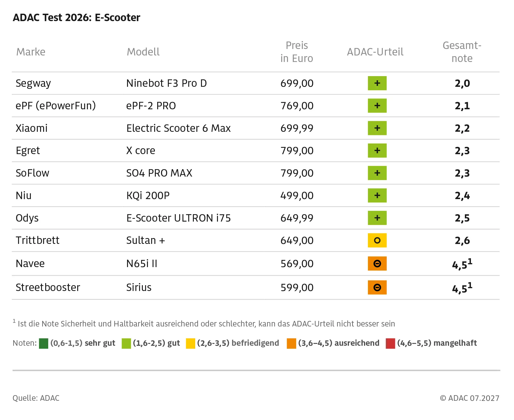
Task: Click the dark green sehr gut swatch
Action: click(x=44, y=344)
